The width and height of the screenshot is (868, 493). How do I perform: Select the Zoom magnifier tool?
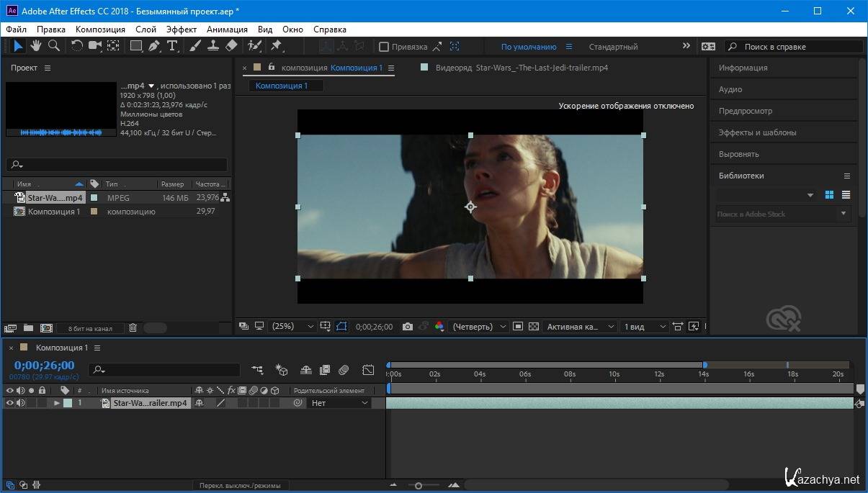click(x=53, y=46)
